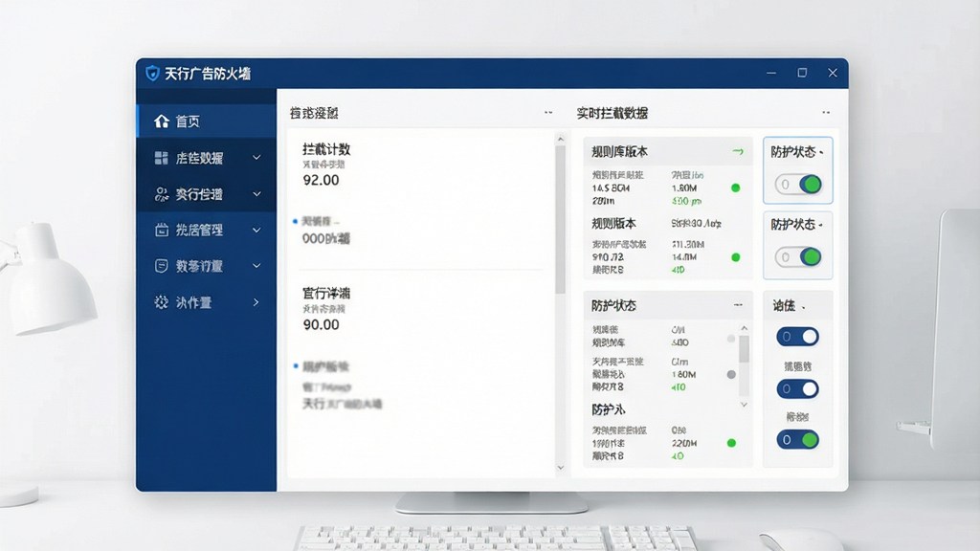
Task: Click the green status dot under 规则版本
Action: pos(736,257)
